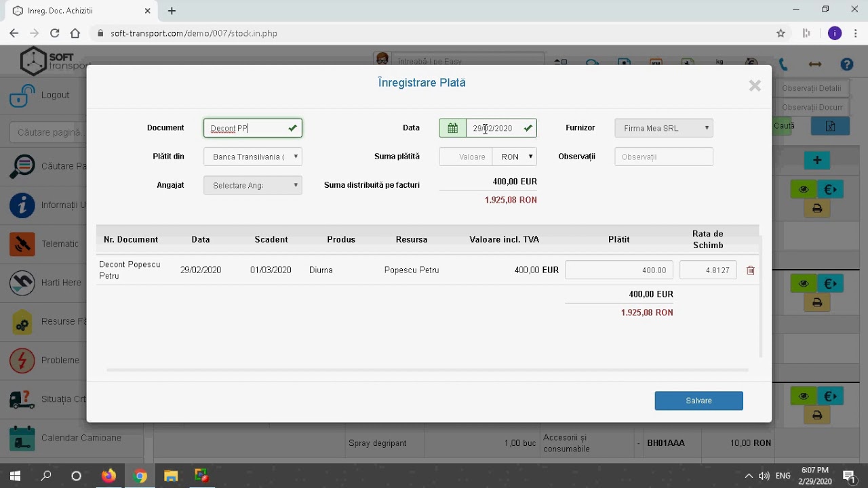Click the Diurna product cell
Image resolution: width=868 pixels, height=488 pixels.
[x=321, y=270]
